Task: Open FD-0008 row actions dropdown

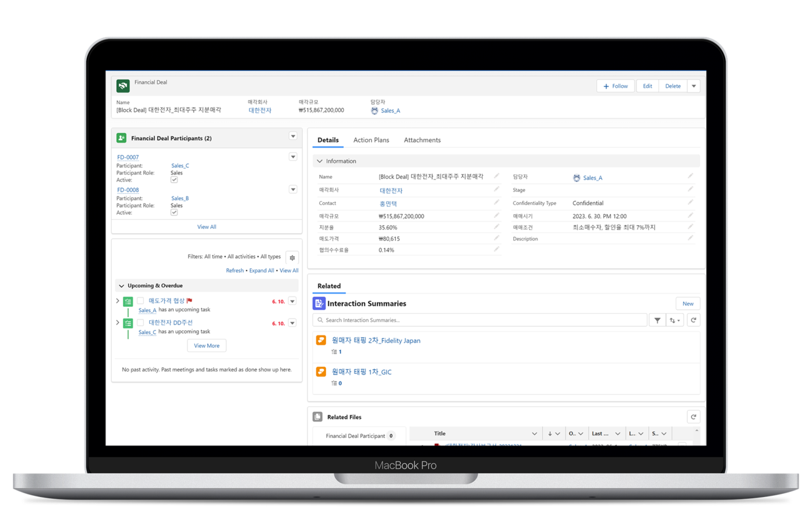Action: pyautogui.click(x=293, y=190)
